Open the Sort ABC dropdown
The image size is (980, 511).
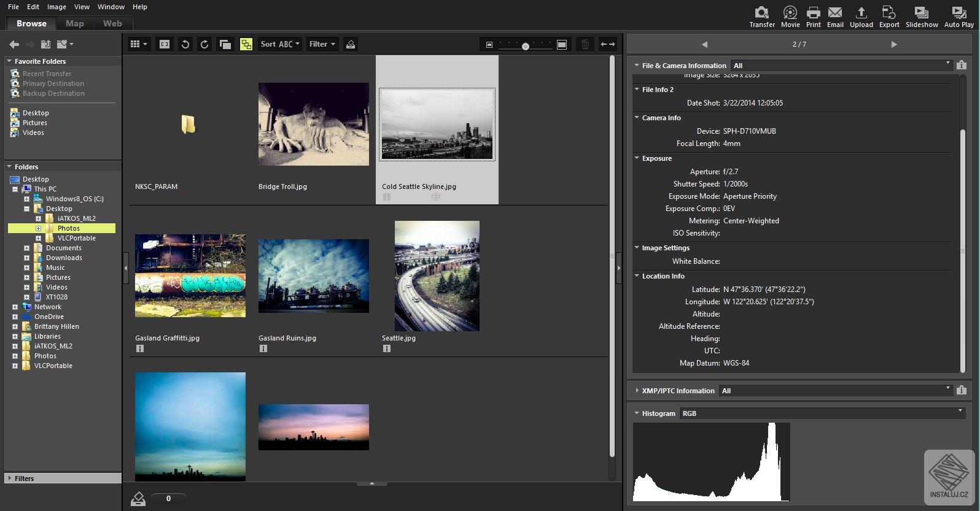279,44
